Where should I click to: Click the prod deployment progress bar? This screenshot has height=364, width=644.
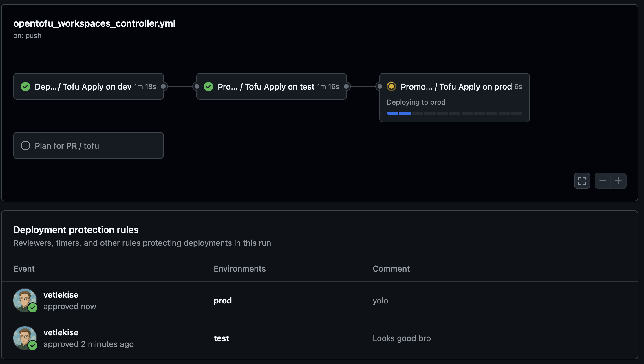(454, 113)
